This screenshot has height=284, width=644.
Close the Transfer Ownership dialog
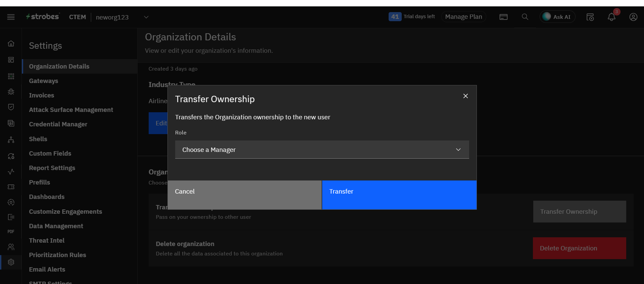pyautogui.click(x=465, y=96)
